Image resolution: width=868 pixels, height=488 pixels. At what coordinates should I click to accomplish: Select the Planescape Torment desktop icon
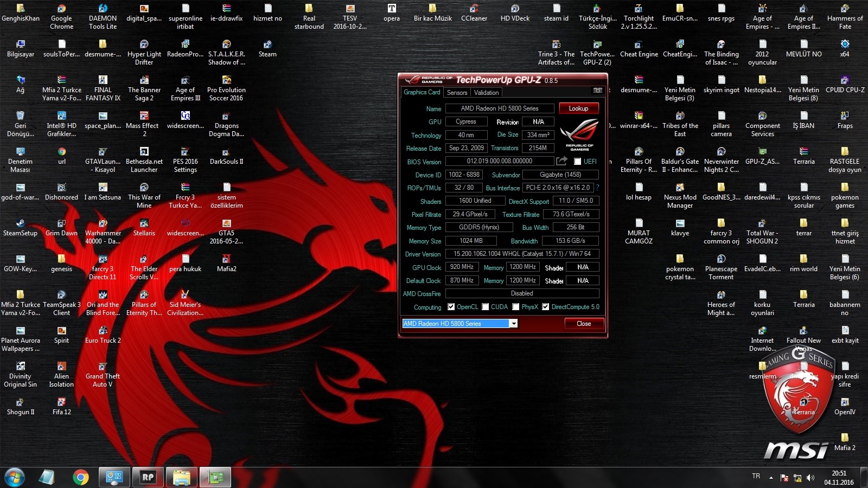[x=722, y=267]
